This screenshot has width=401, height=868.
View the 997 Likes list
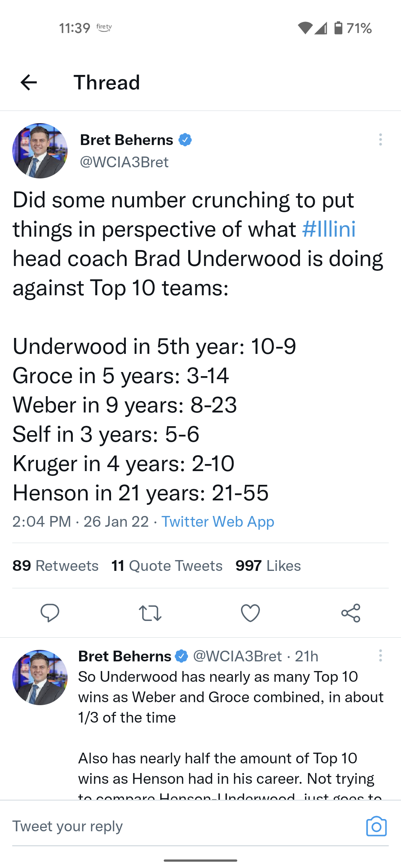coord(268,566)
